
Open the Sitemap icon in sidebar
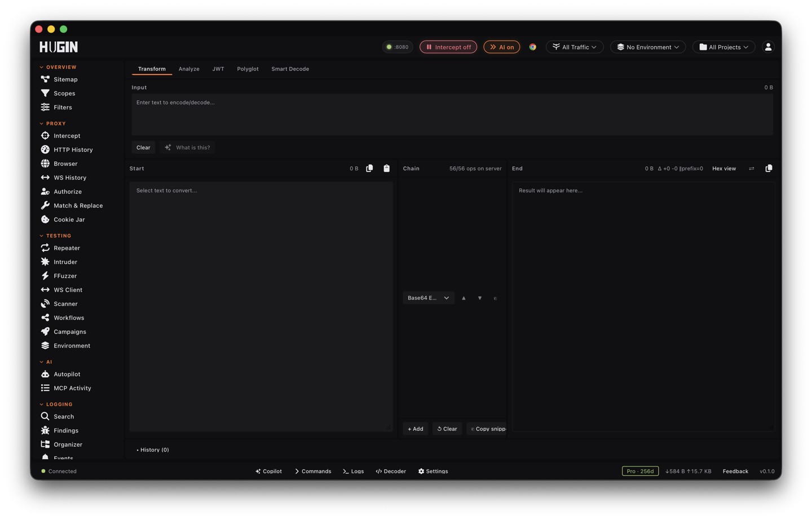tap(45, 80)
